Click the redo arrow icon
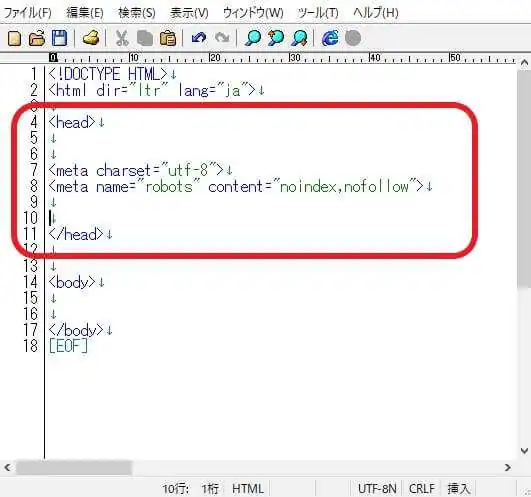 pos(222,38)
